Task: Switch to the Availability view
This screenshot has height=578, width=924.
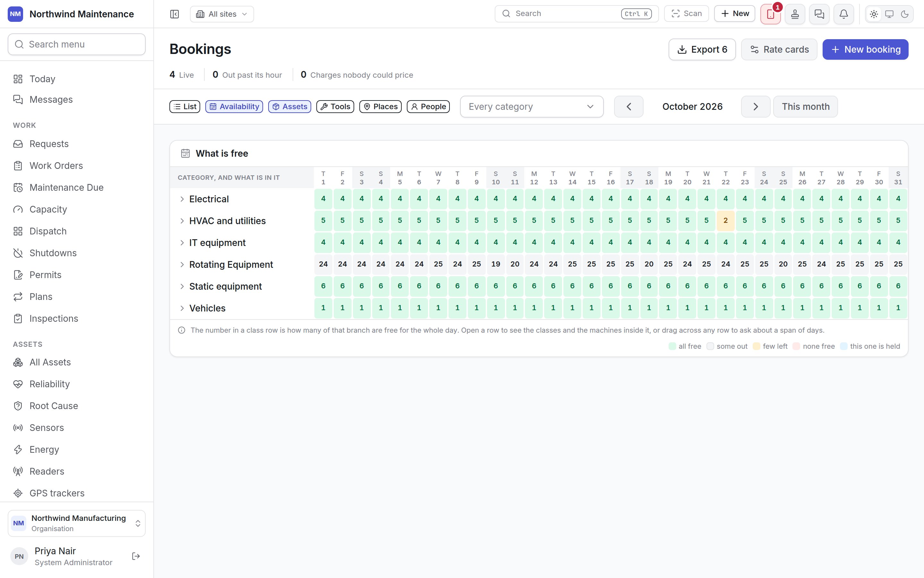Action: pos(234,107)
